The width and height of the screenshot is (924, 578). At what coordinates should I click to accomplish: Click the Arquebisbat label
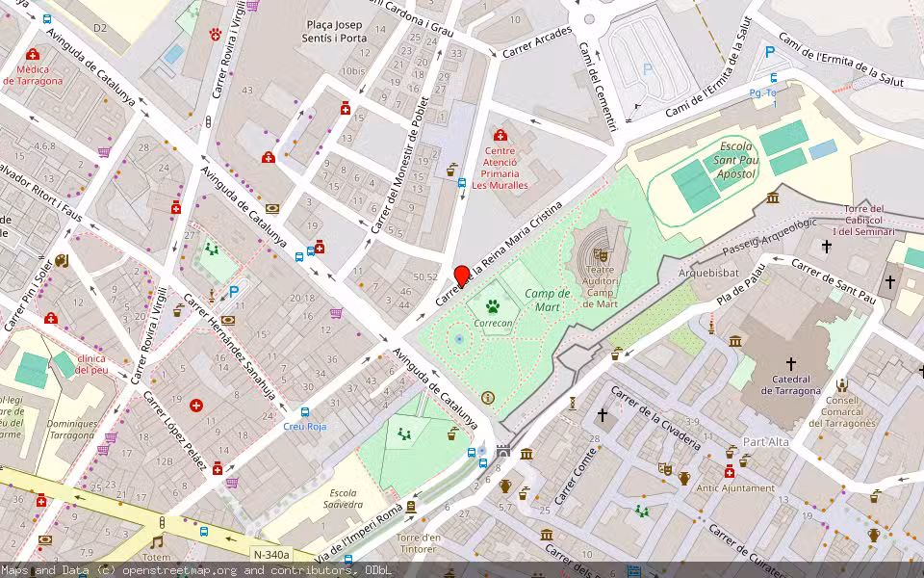[x=709, y=273]
